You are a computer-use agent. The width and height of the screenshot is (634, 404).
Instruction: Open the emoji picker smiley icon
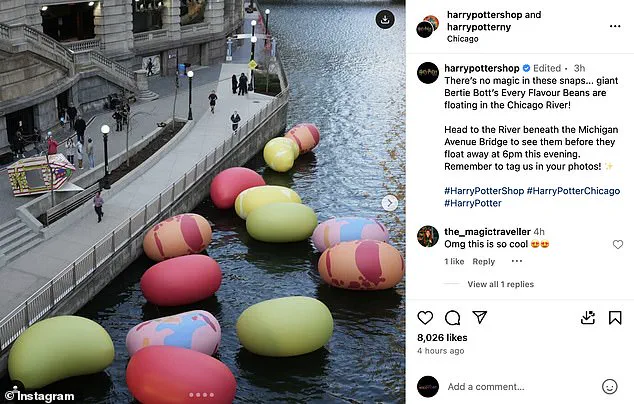[x=609, y=387]
